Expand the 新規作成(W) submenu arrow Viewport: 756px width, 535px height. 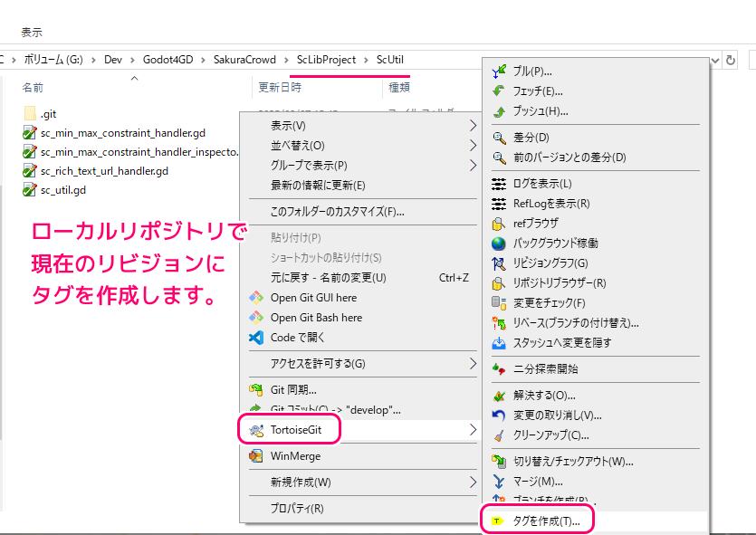click(x=473, y=482)
